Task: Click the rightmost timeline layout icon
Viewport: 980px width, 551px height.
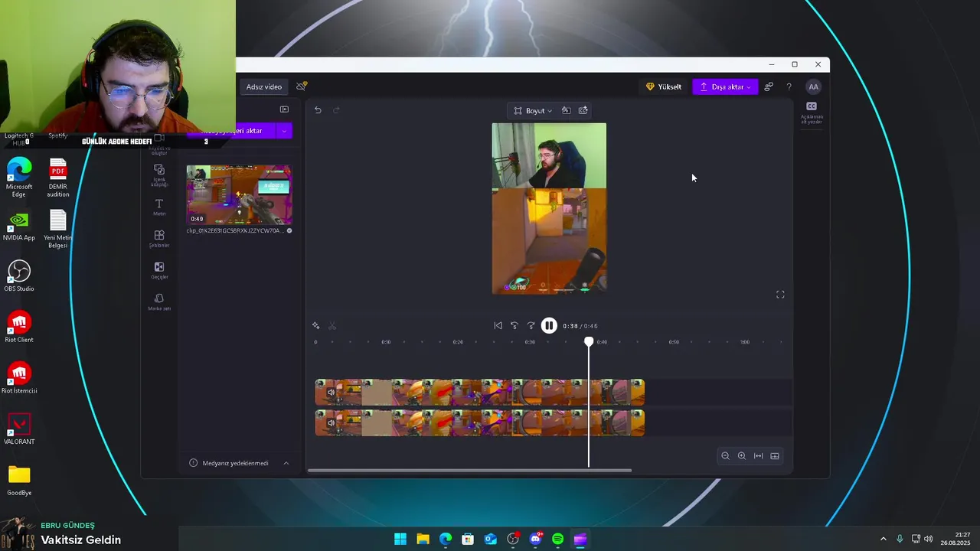Action: click(775, 456)
